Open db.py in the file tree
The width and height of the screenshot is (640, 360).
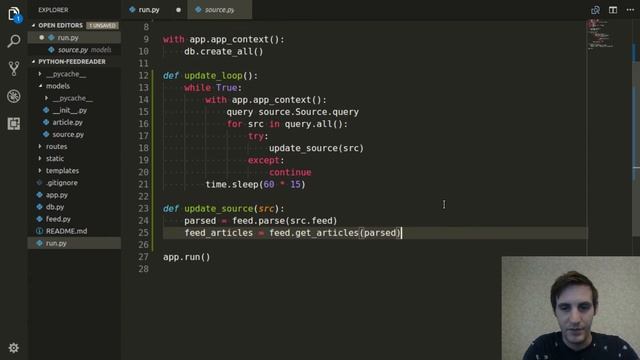pyautogui.click(x=55, y=207)
